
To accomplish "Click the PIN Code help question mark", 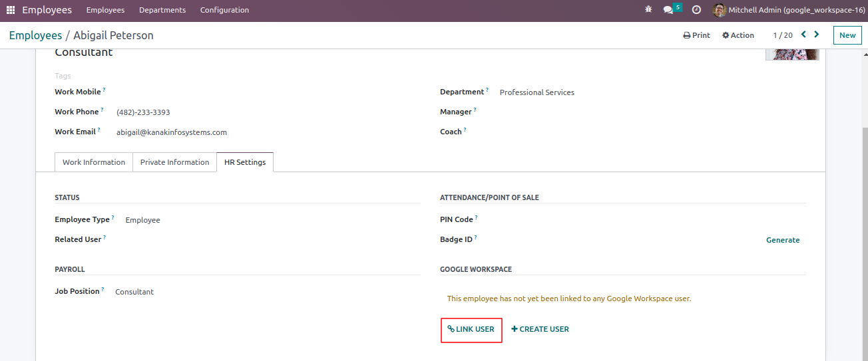I will [477, 217].
